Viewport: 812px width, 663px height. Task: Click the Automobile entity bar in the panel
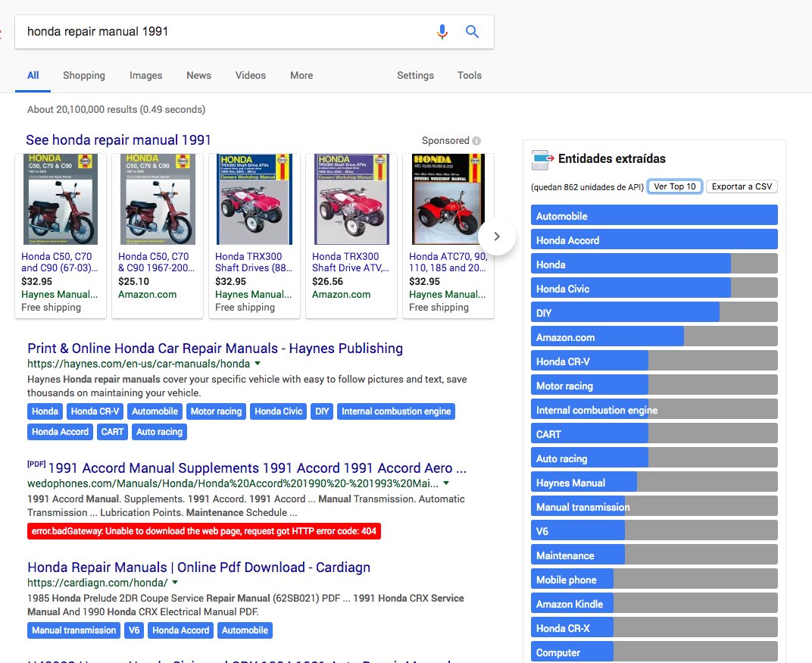coord(654,216)
